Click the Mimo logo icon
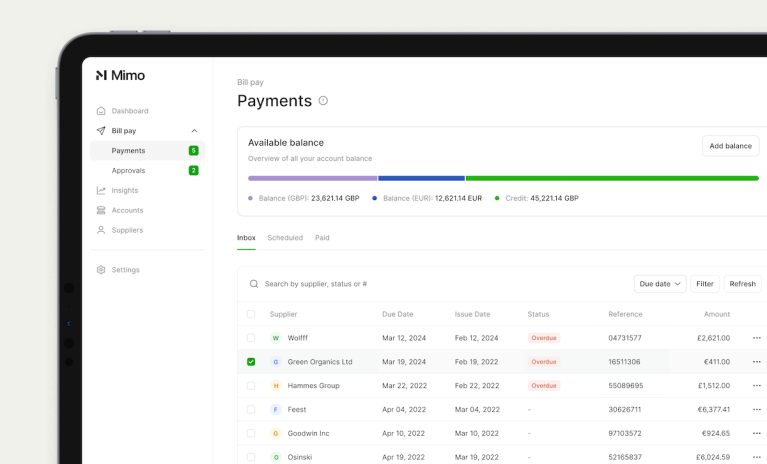This screenshot has width=767, height=464. click(x=101, y=75)
